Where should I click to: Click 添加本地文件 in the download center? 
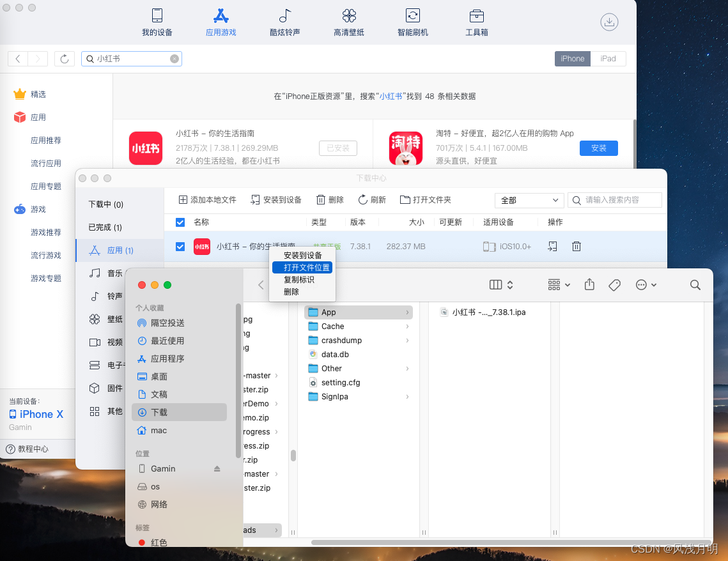pyautogui.click(x=208, y=200)
